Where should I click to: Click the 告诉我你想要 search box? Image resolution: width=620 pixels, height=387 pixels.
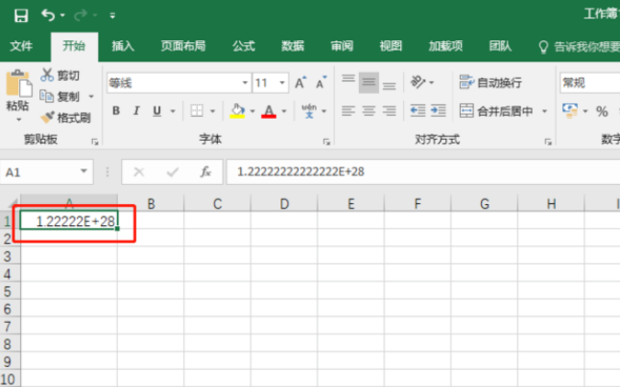[580, 47]
